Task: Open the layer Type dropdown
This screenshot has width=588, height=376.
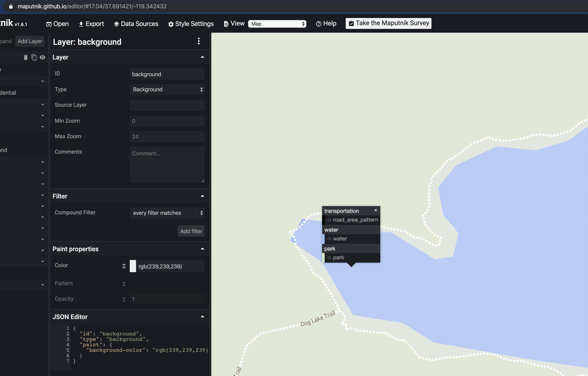Action: (x=167, y=89)
